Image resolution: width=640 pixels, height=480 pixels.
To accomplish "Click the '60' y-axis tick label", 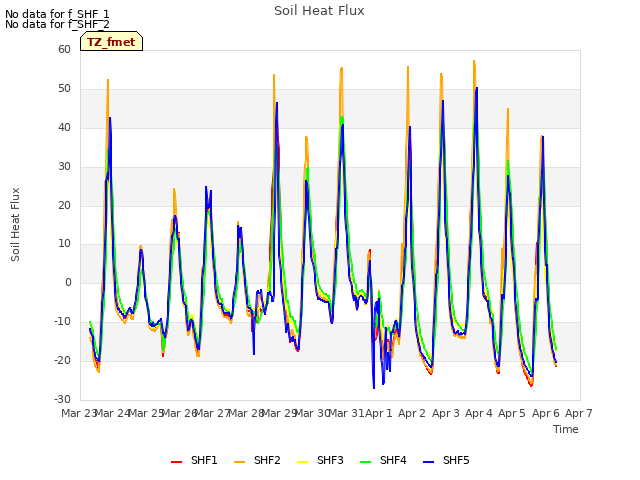I will tap(64, 50).
